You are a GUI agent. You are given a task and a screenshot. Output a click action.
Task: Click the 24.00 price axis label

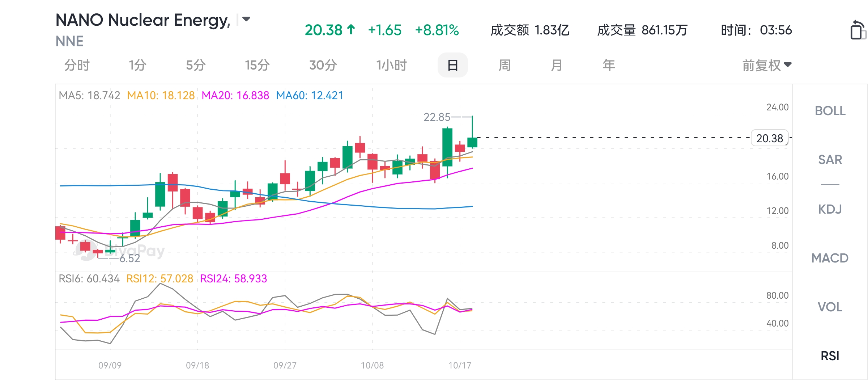[x=778, y=107]
